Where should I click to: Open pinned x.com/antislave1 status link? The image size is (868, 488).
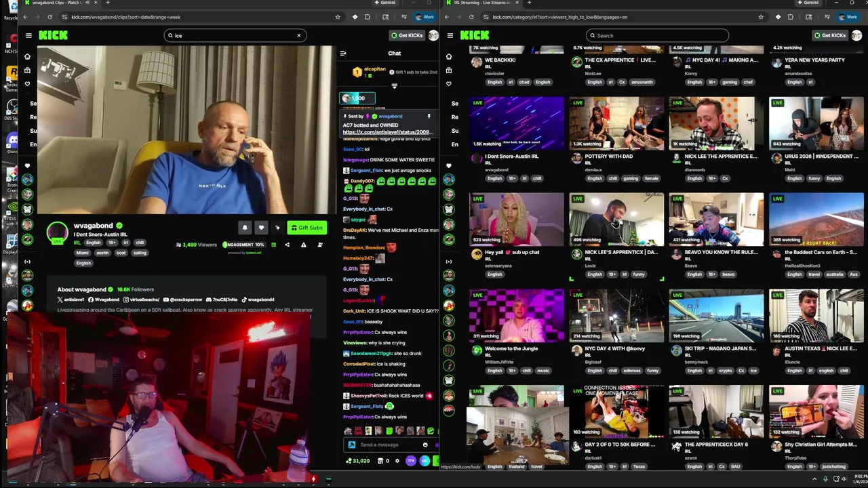[388, 132]
